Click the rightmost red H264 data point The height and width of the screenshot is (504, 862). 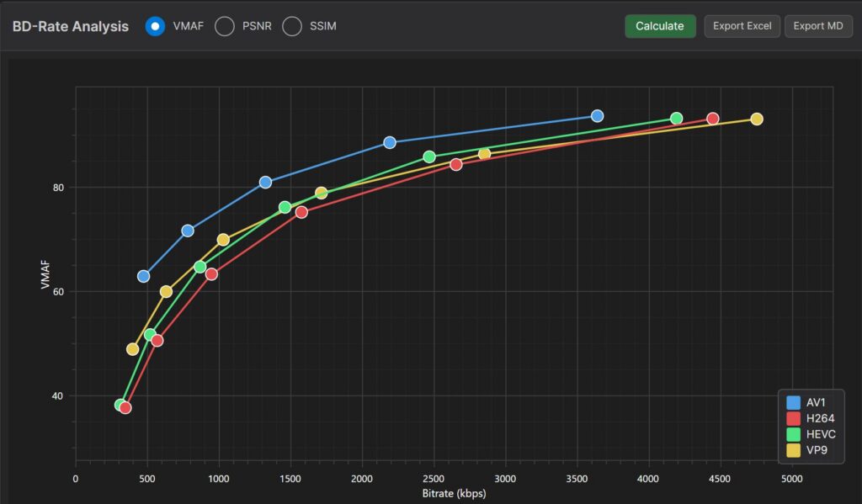point(712,119)
